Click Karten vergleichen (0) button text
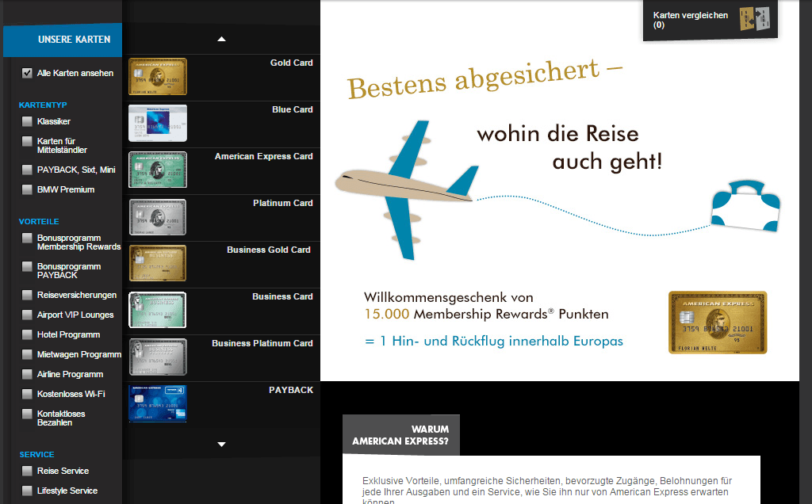The width and height of the screenshot is (812, 504). coord(691,20)
